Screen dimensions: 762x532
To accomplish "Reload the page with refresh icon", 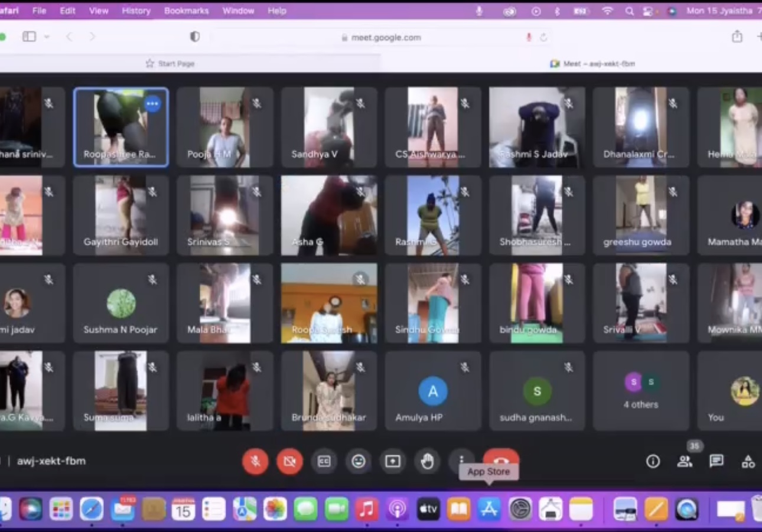I will (x=543, y=37).
